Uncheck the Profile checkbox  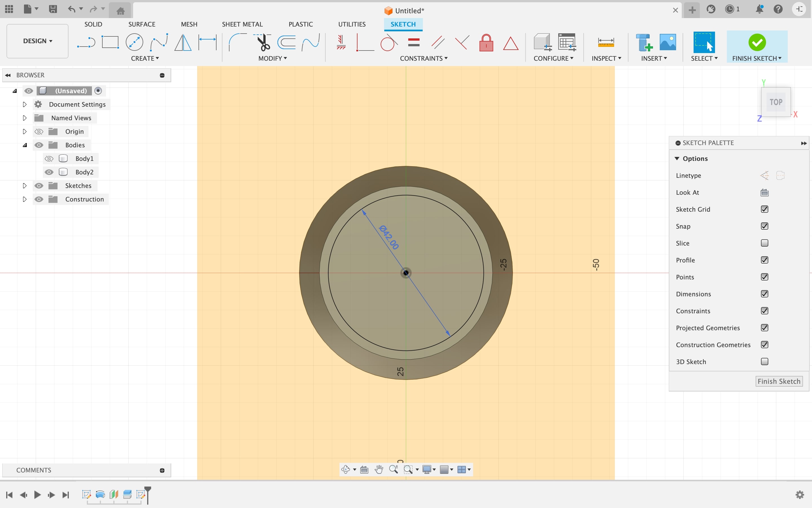(x=764, y=260)
